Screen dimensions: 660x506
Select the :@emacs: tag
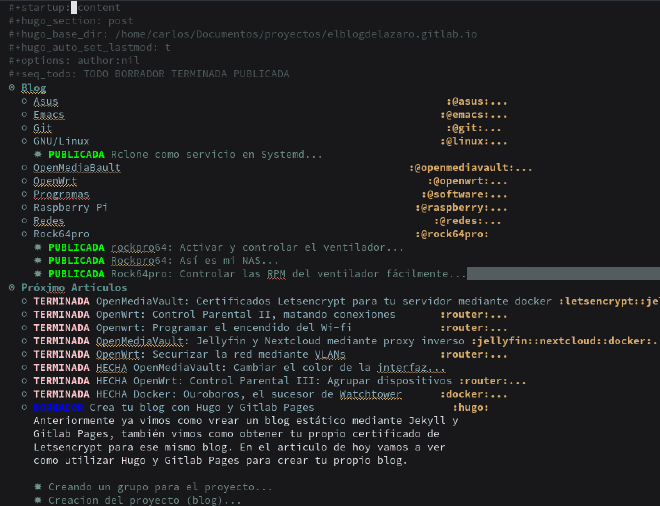(x=464, y=115)
